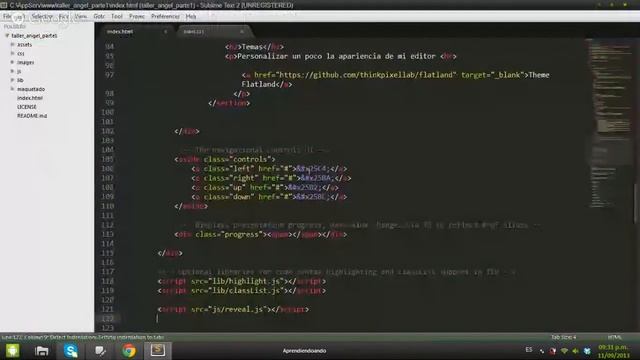Click the Sublime Text taskbar icon
Screen dimensions: 640x360
(x=158, y=350)
